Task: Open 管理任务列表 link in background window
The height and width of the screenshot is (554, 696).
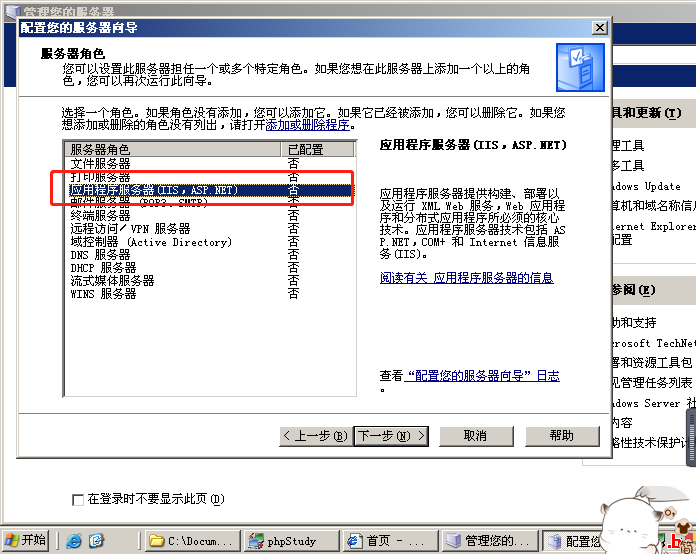Action: (652, 383)
